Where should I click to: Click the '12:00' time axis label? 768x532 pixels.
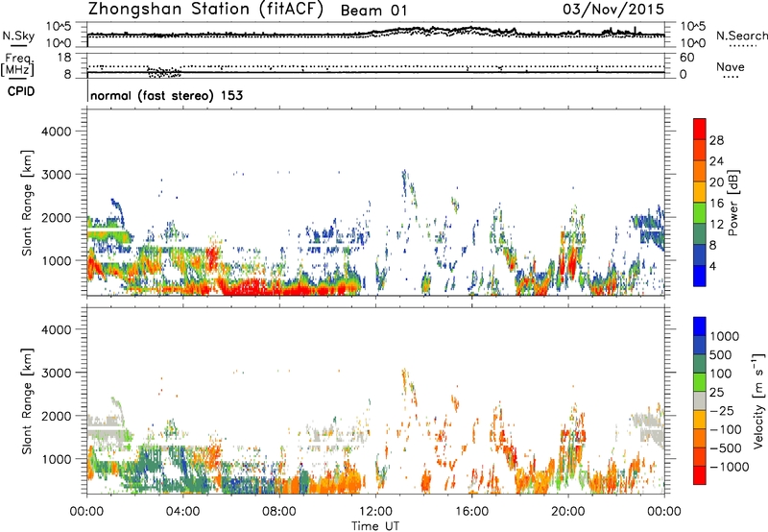[375, 512]
